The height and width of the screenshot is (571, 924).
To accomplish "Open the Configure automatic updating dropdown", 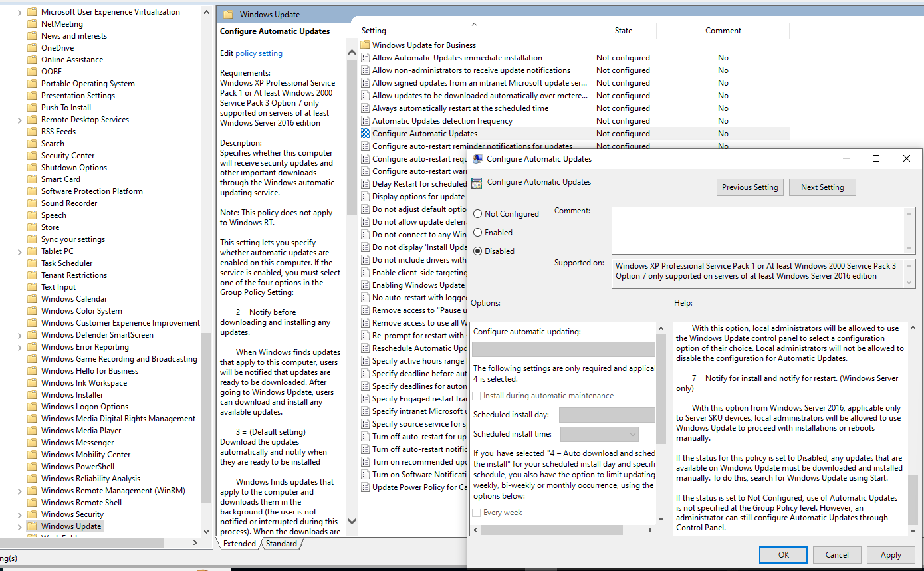I will click(564, 350).
